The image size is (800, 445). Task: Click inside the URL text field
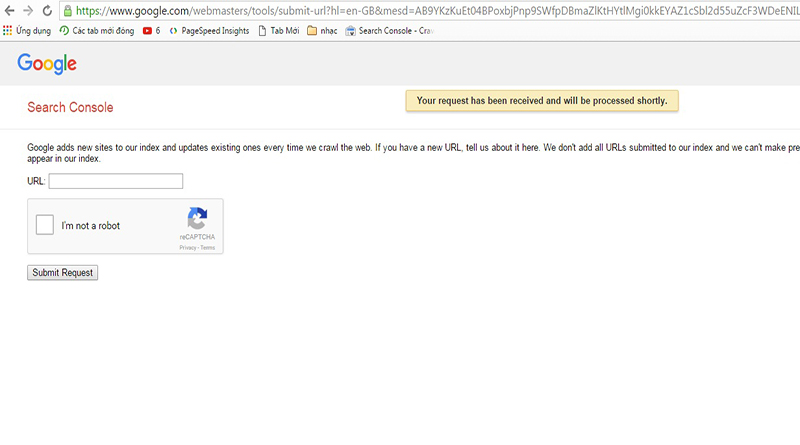115,181
